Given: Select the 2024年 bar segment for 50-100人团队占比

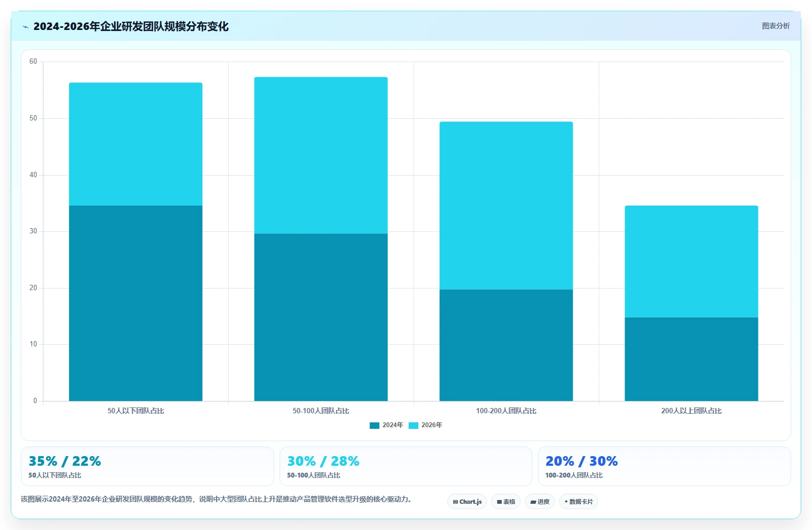Looking at the screenshot, I should pyautogui.click(x=321, y=317).
